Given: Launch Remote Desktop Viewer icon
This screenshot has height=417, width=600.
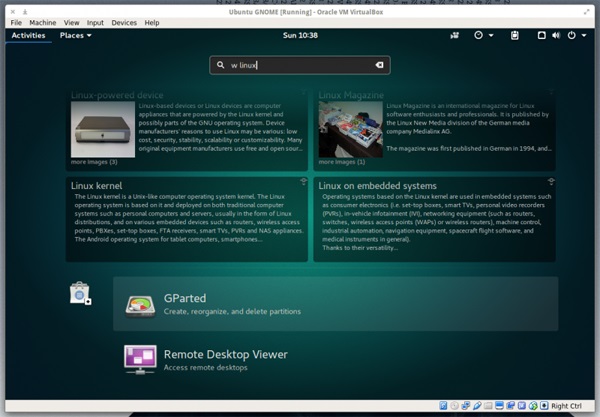Looking at the screenshot, I should [x=139, y=358].
